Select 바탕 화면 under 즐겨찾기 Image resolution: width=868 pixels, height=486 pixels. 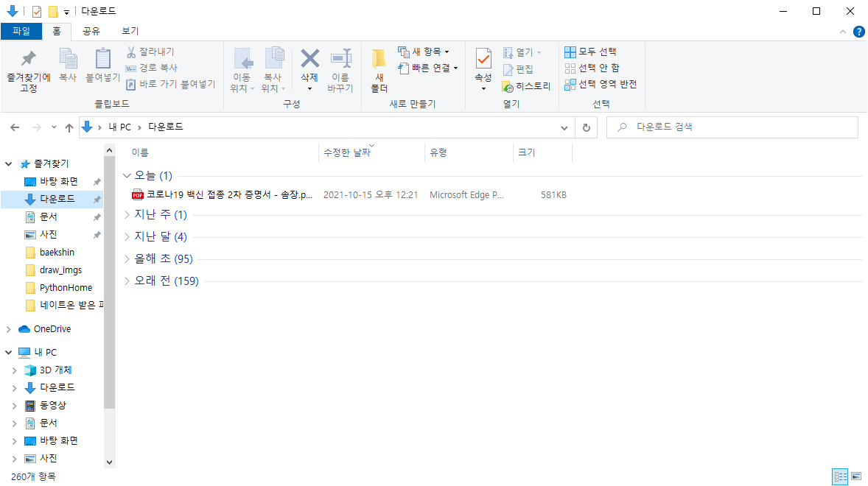point(59,181)
